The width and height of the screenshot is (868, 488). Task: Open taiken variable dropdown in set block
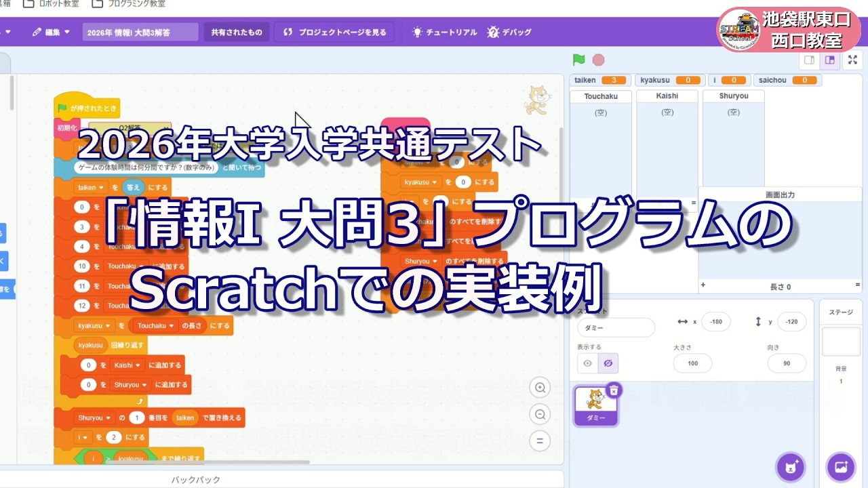[x=91, y=187]
